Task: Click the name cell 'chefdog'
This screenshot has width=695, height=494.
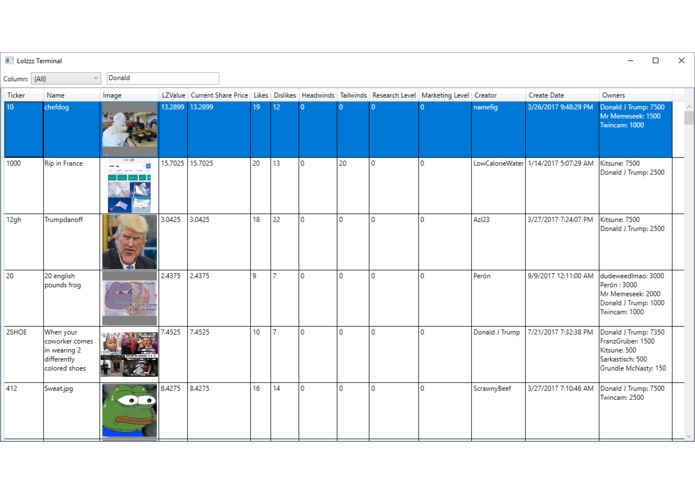Action: point(71,129)
